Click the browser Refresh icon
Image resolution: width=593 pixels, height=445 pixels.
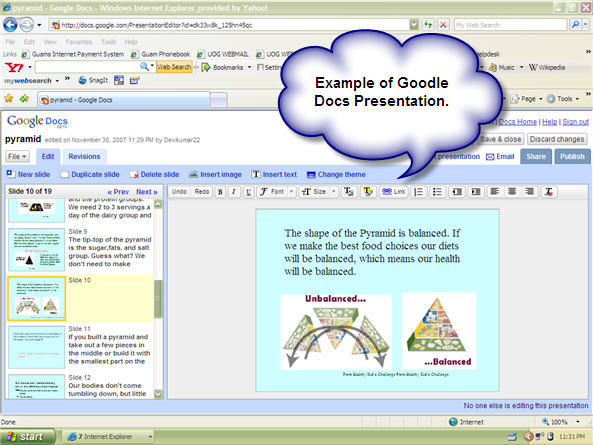click(x=428, y=25)
